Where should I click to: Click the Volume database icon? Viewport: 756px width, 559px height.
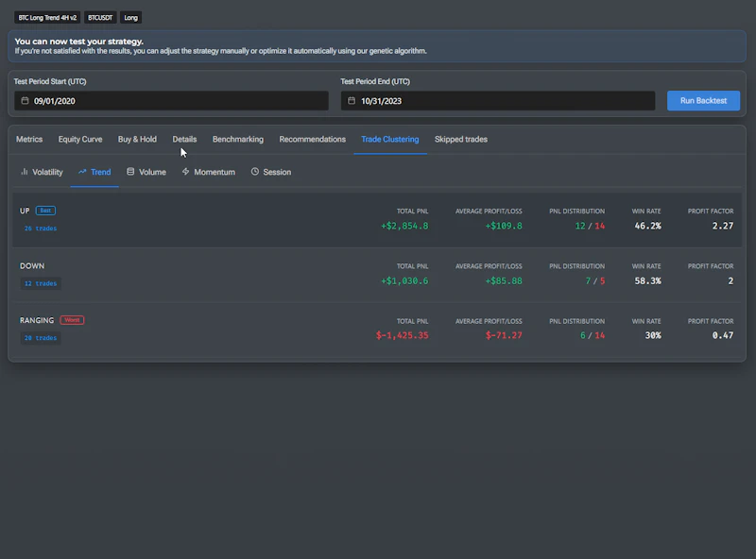(130, 172)
